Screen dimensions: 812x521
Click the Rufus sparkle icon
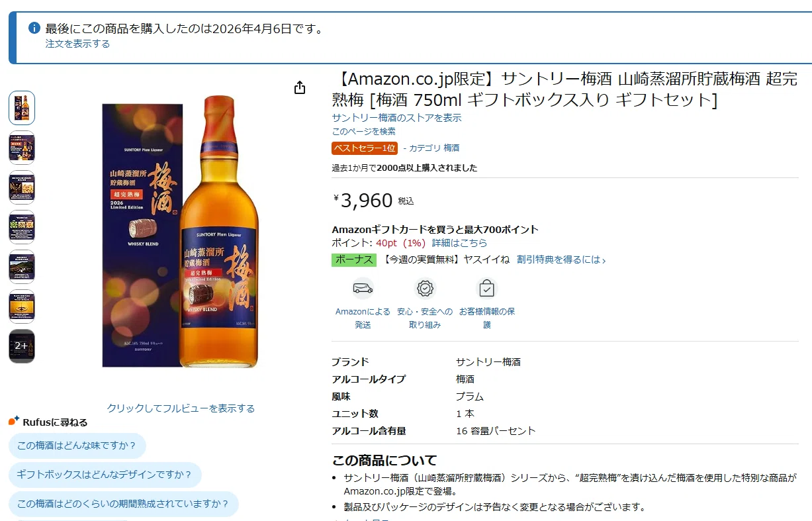tap(14, 421)
